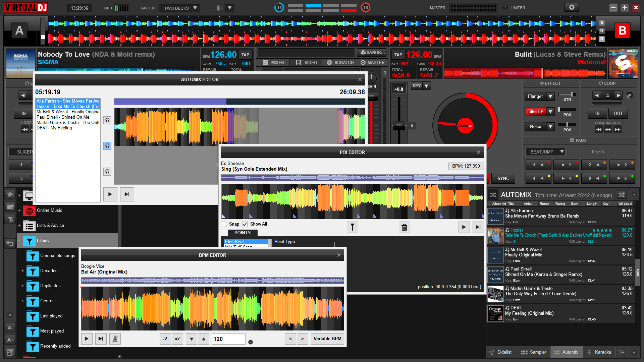Open the waveform options dropdown in the top bar
Screen dimensions: 644x362
[230, 8]
